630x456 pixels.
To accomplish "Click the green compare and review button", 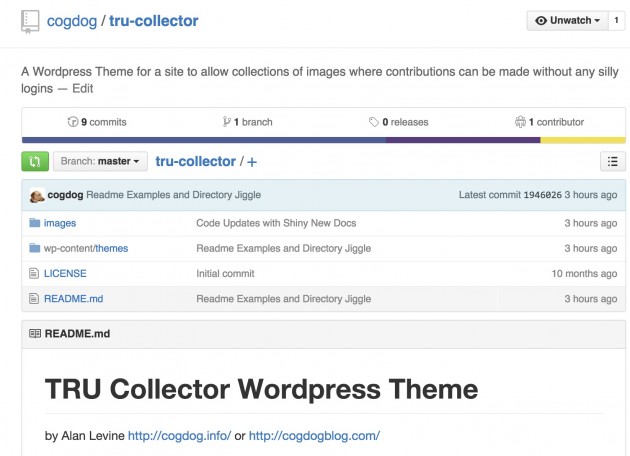I will pyautogui.click(x=35, y=162).
